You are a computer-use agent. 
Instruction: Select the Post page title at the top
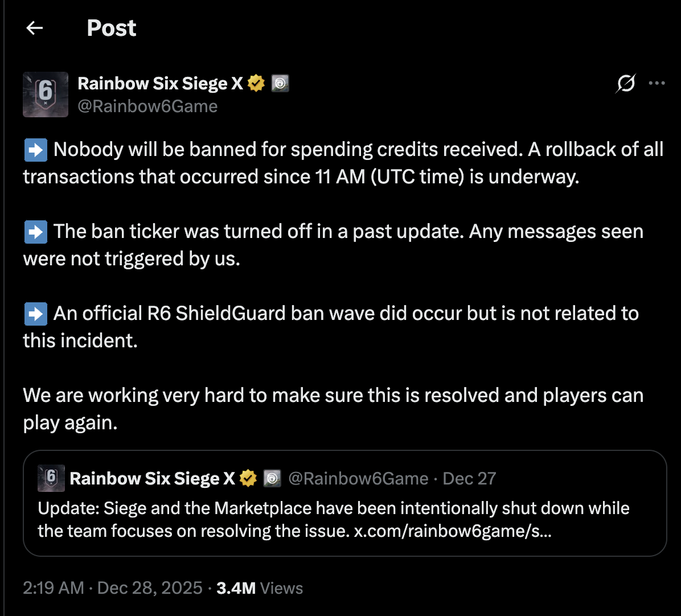point(111,28)
